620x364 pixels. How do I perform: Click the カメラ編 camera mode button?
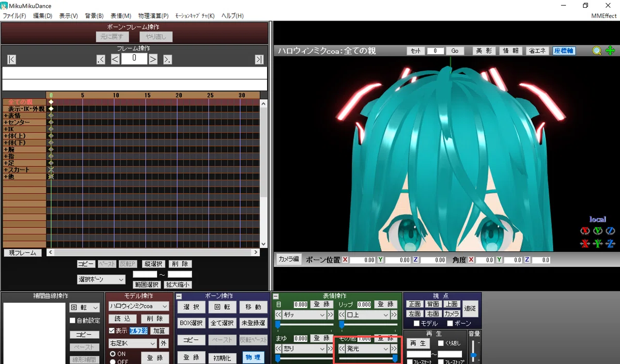coord(289,259)
